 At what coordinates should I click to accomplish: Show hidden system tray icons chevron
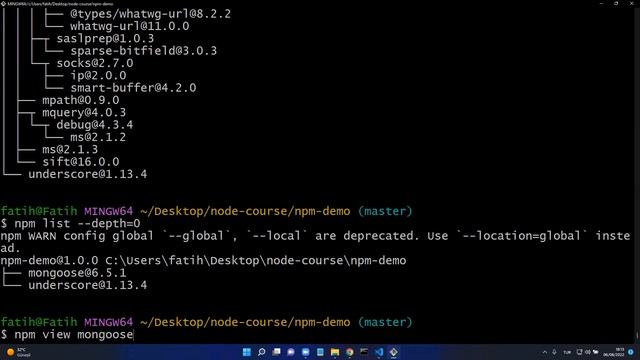point(544,352)
